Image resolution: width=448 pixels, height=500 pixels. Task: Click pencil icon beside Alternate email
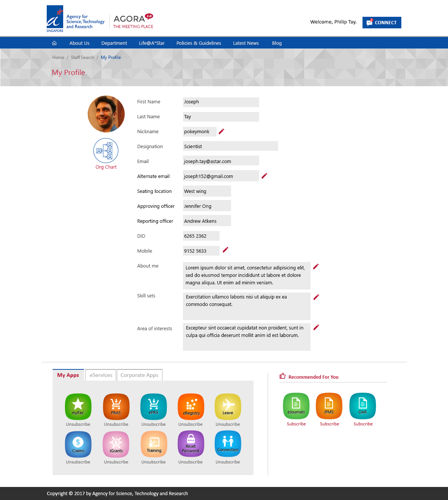pos(264,176)
